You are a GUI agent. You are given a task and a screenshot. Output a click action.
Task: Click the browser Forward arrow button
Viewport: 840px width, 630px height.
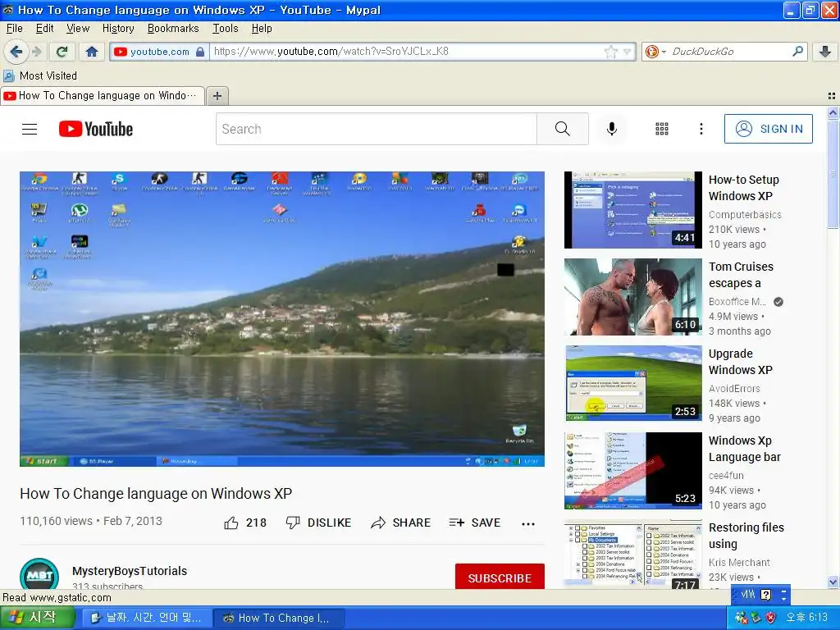pyautogui.click(x=36, y=52)
